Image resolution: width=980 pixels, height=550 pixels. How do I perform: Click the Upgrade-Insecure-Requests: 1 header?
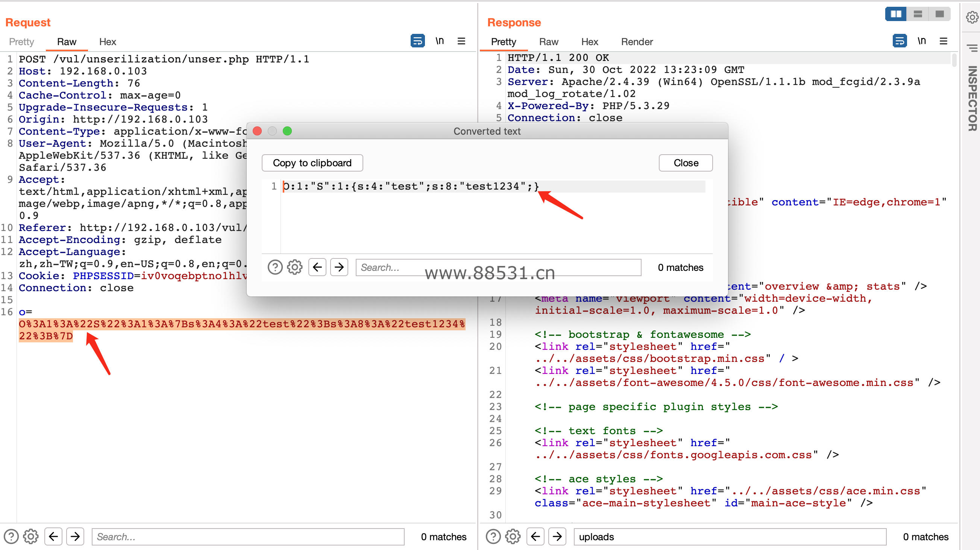click(113, 107)
